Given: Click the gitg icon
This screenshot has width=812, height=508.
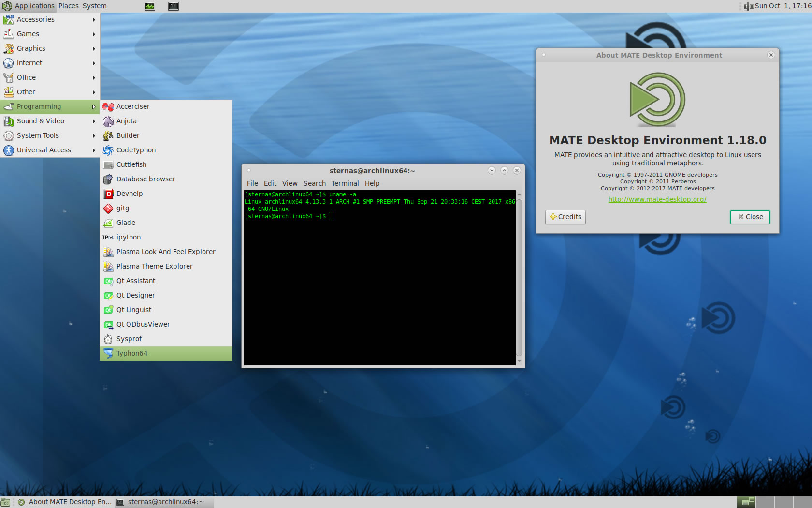Looking at the screenshot, I should (108, 208).
